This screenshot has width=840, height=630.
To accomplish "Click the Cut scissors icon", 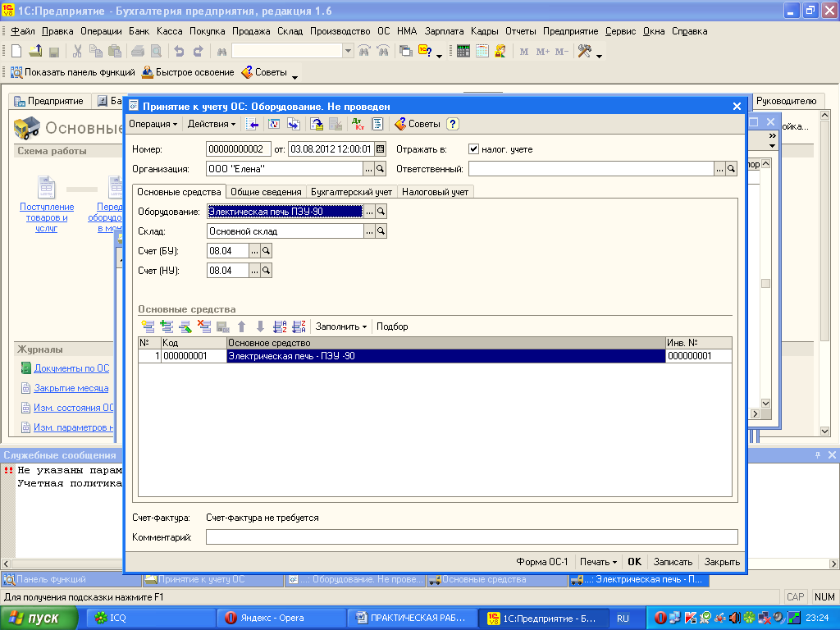I will pyautogui.click(x=77, y=52).
